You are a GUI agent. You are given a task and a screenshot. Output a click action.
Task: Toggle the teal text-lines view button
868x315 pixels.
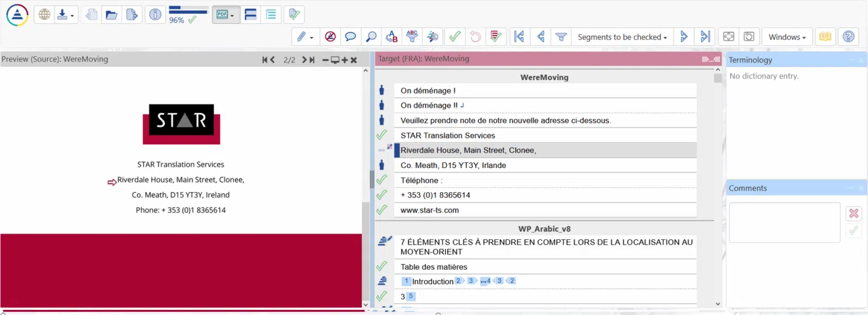271,15
